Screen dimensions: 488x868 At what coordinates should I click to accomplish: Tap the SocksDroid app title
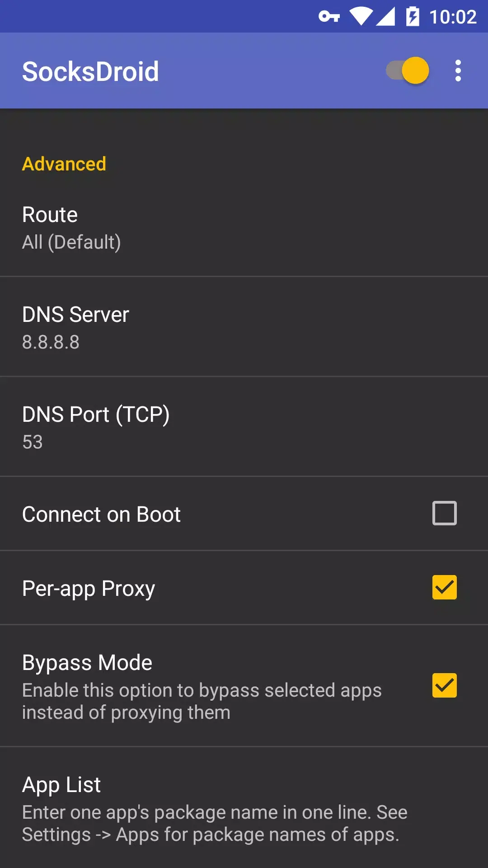click(x=90, y=71)
